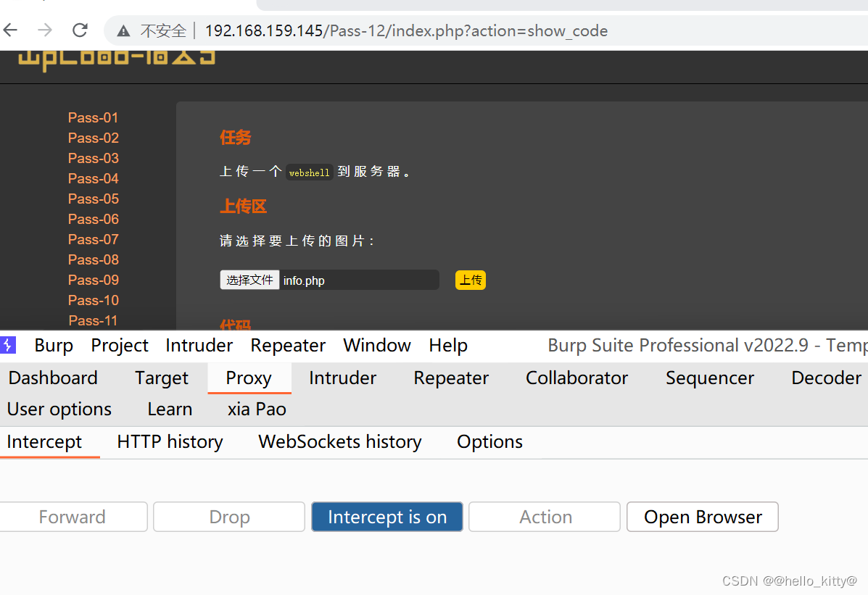The width and height of the screenshot is (868, 595).
Task: Open the Pass-04 link
Action: click(93, 179)
